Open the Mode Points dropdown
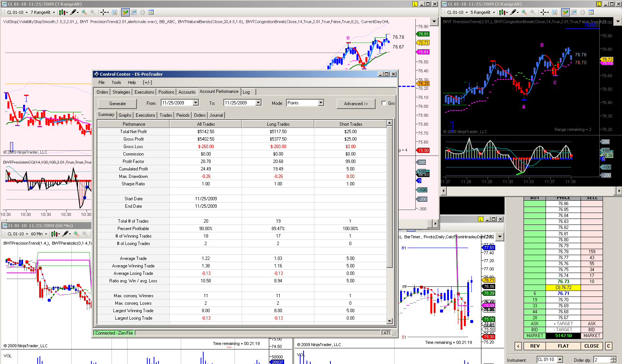Image resolution: width=622 pixels, height=364 pixels. 321,103
